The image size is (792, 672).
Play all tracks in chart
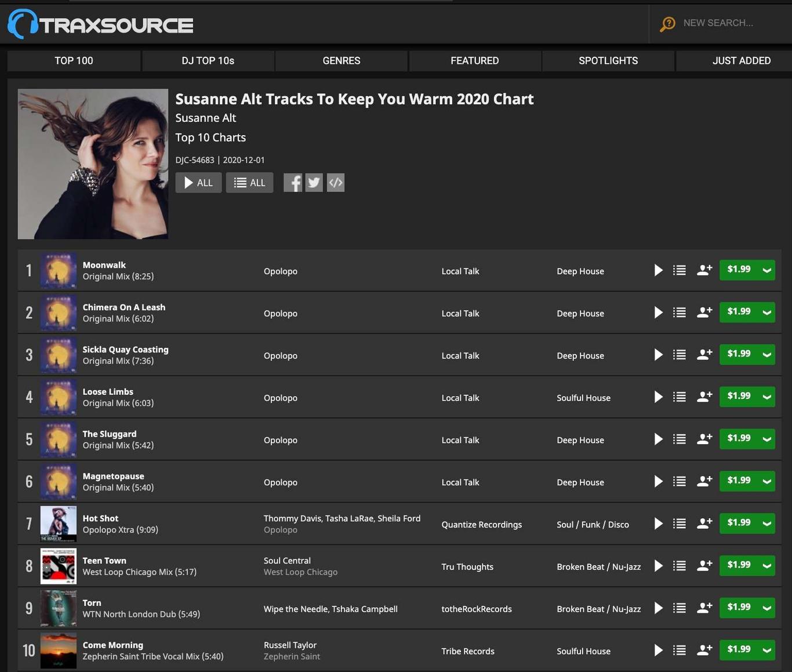coord(198,183)
